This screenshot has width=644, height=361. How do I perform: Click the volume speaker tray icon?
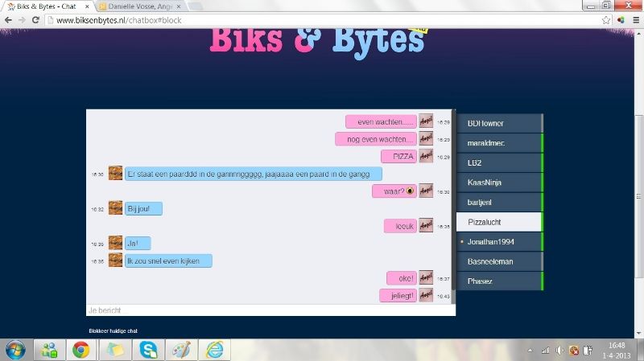click(559, 351)
